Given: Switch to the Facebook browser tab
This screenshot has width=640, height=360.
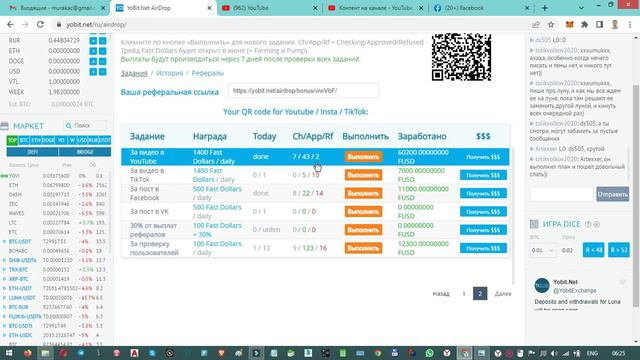Looking at the screenshot, I should coord(482,8).
